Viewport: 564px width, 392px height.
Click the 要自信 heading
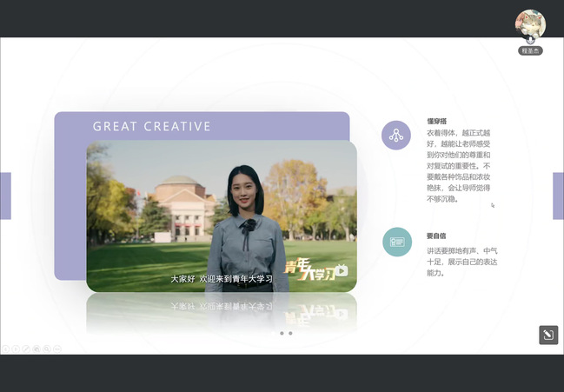436,236
